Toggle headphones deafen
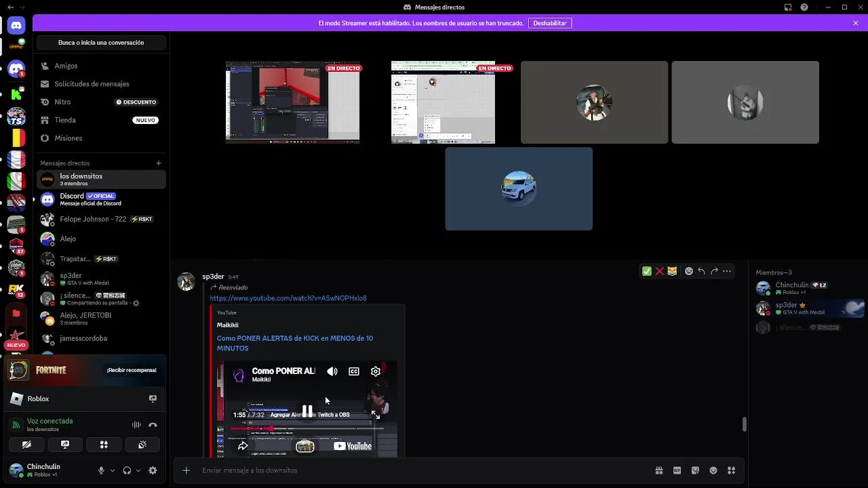This screenshot has height=488, width=868. [x=127, y=470]
